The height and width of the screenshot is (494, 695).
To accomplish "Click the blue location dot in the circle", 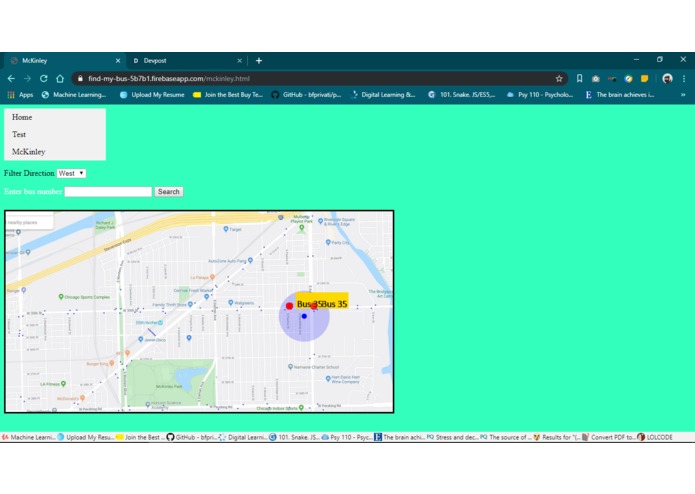I will tap(304, 316).
